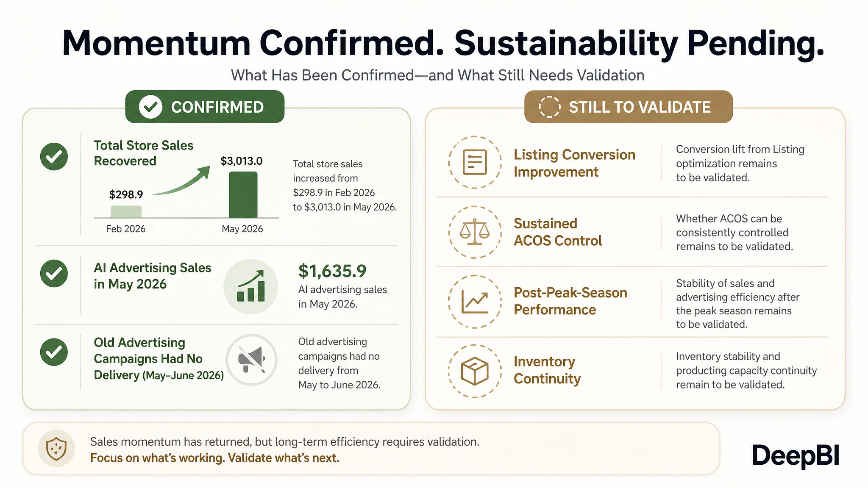This screenshot has width=868, height=488.
Task: Click the Sustained ACOS Control scales icon
Action: click(x=475, y=232)
